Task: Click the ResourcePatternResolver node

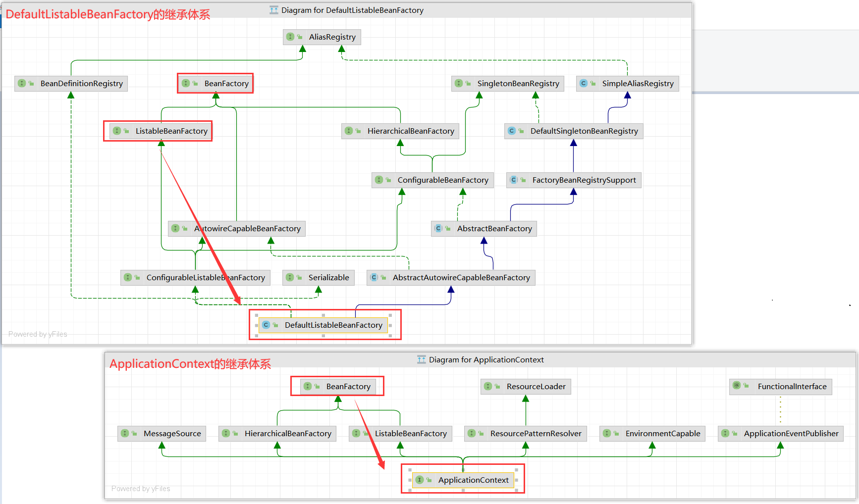Action: coord(526,434)
